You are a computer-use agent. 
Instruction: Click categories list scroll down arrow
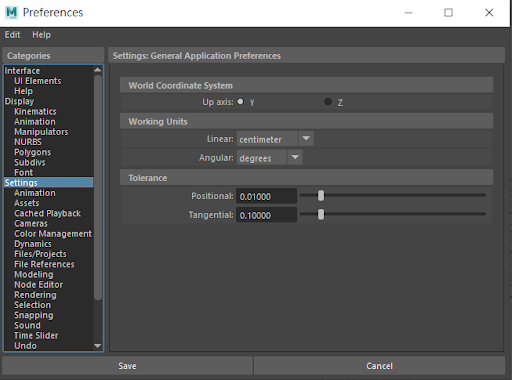[x=98, y=346]
